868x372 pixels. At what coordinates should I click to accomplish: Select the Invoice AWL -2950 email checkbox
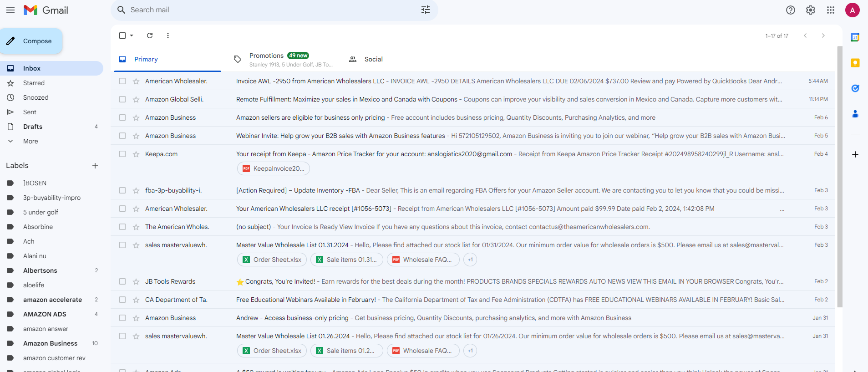[122, 81]
